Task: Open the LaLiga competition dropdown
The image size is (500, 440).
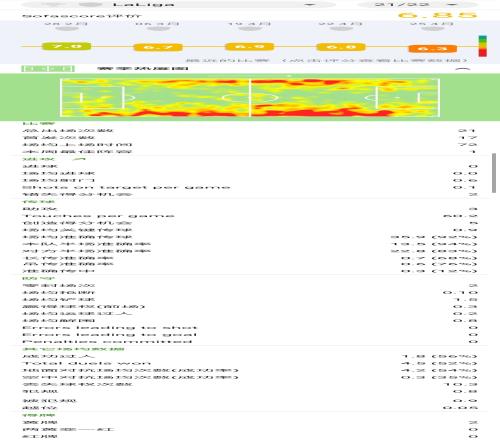Action: tap(179, 5)
